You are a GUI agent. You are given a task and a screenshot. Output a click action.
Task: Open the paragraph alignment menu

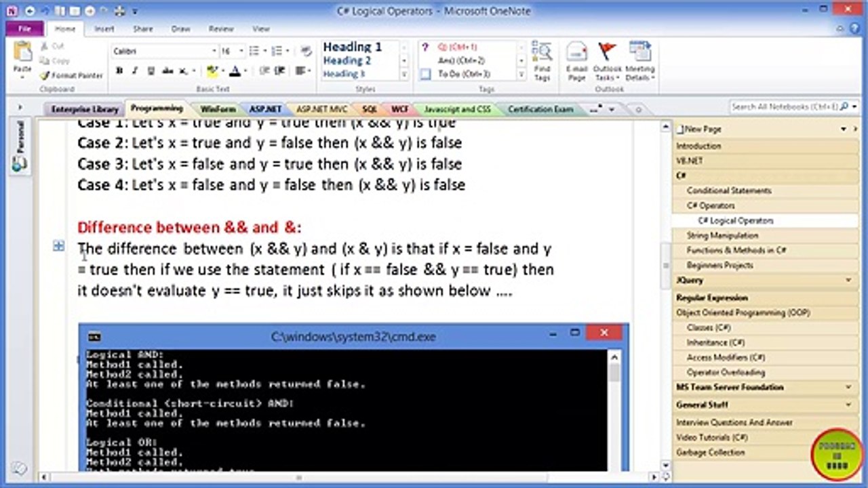coord(302,70)
